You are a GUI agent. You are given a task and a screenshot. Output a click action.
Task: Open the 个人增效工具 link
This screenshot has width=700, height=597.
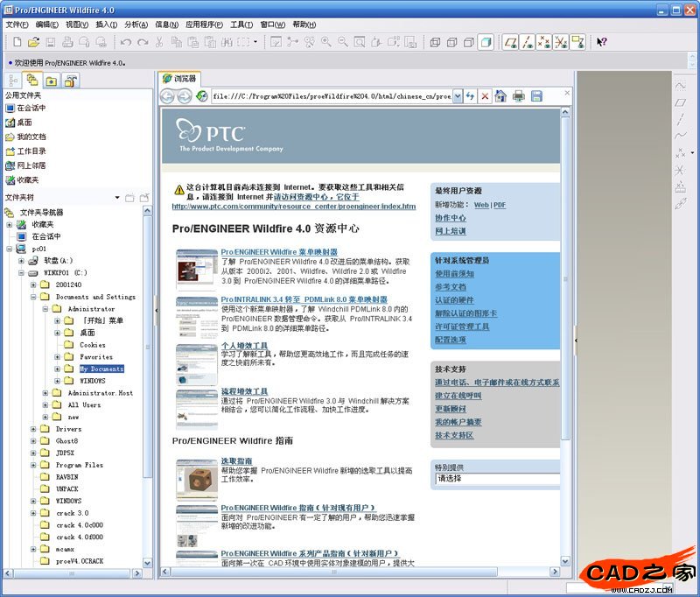[244, 346]
